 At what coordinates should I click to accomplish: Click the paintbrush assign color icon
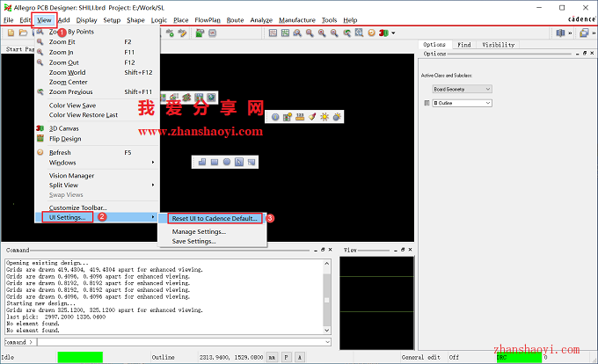point(312,117)
